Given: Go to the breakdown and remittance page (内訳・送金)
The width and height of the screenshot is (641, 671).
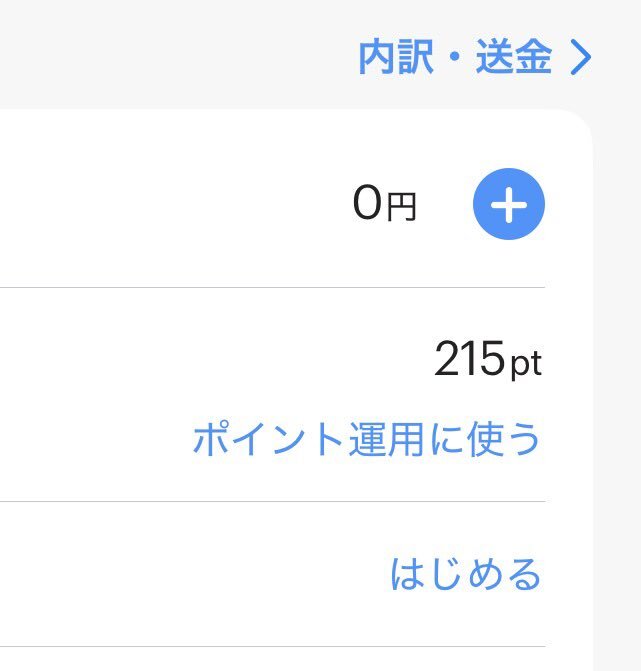Looking at the screenshot, I should click(475, 57).
